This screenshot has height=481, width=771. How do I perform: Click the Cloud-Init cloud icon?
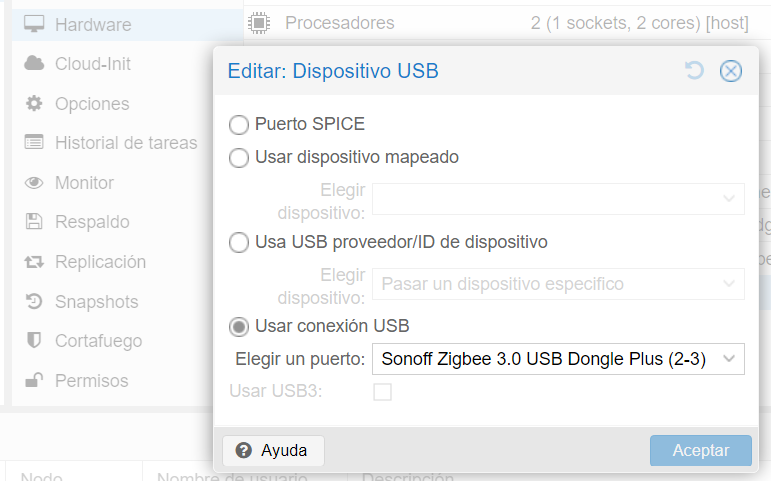click(35, 64)
